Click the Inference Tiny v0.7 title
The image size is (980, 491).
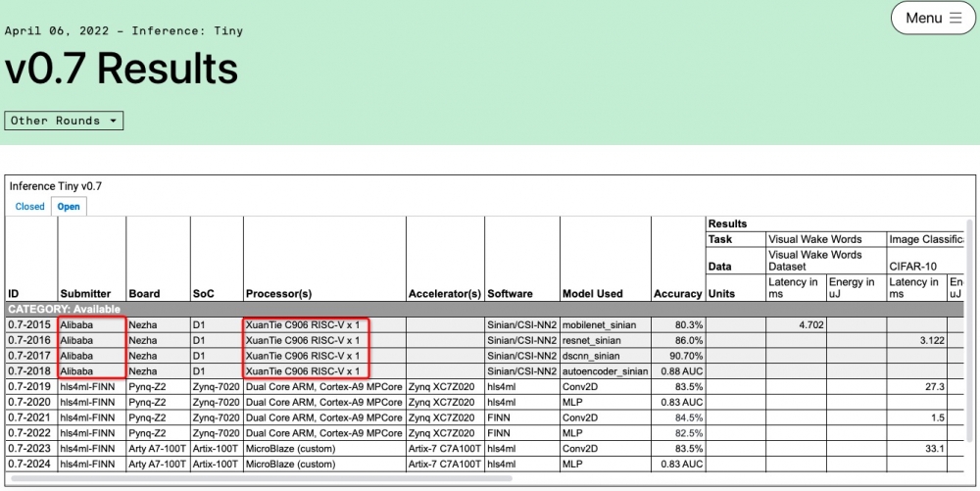tap(56, 186)
